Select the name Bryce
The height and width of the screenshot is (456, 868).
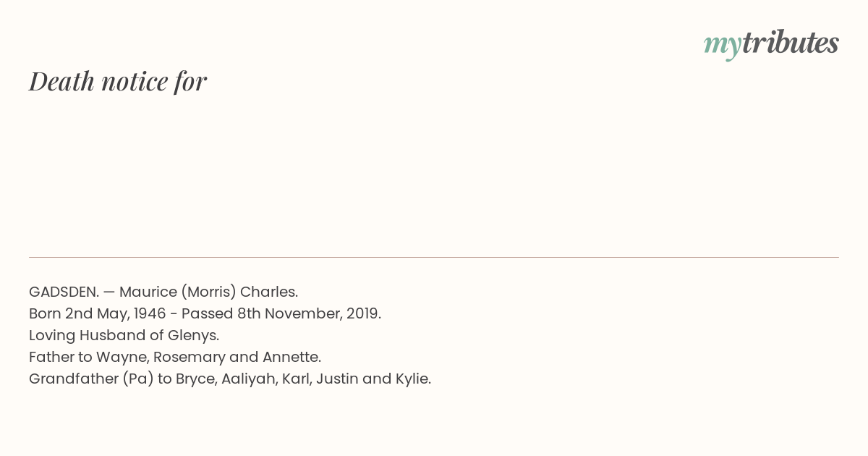click(195, 379)
